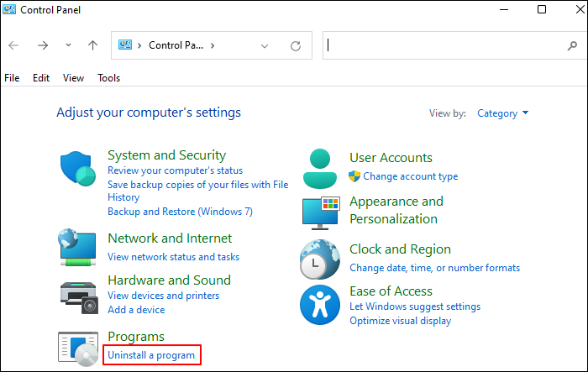The image size is (588, 372).
Task: Open the Clock and Region globe icon
Action: 320,259
